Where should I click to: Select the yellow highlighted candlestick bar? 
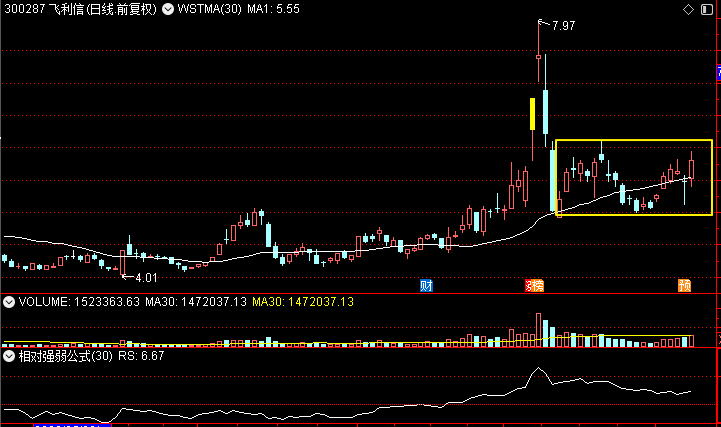click(532, 114)
